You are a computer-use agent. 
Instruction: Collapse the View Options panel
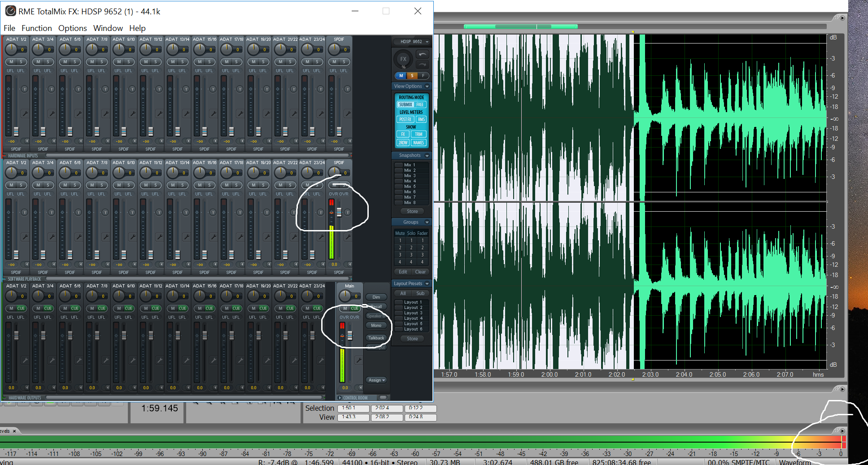(427, 87)
